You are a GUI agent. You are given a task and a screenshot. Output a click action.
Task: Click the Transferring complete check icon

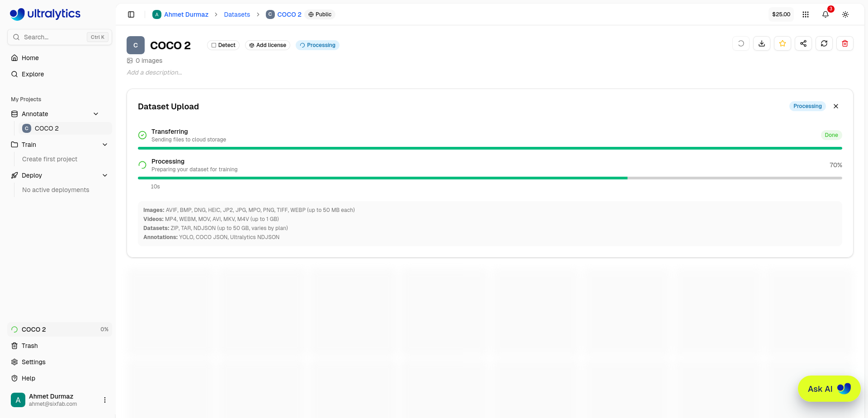pos(142,135)
